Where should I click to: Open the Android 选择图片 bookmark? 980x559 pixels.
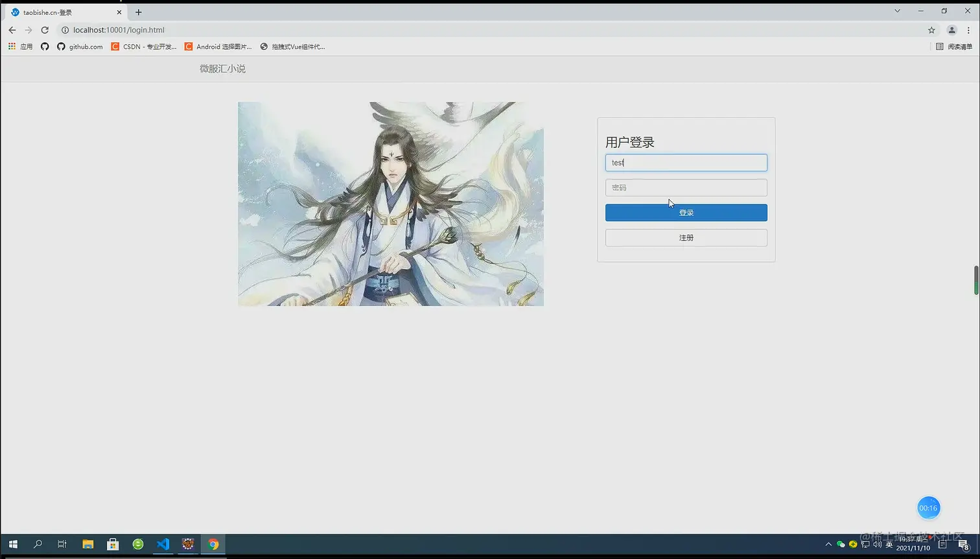pyautogui.click(x=218, y=47)
